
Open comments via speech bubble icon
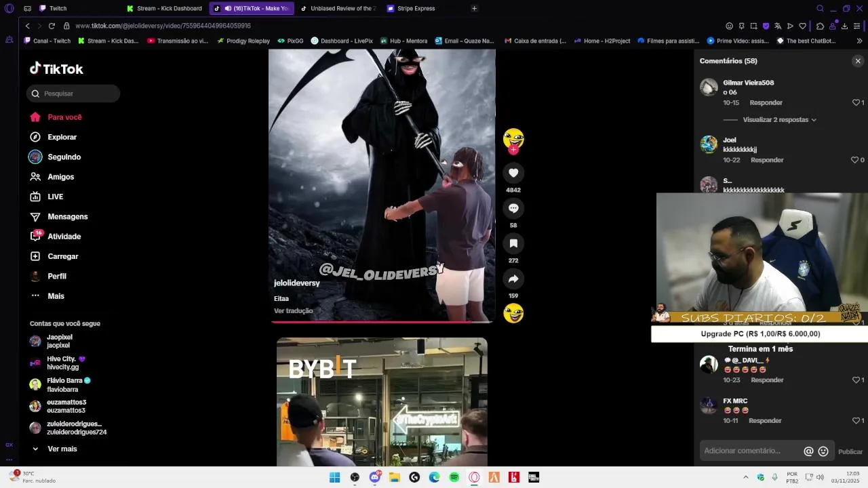coord(513,208)
